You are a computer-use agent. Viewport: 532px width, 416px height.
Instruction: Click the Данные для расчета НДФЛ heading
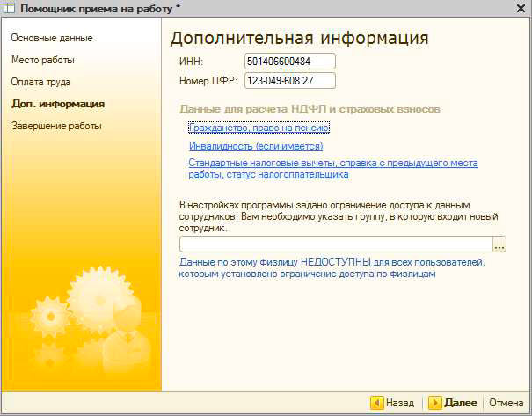click(x=310, y=109)
